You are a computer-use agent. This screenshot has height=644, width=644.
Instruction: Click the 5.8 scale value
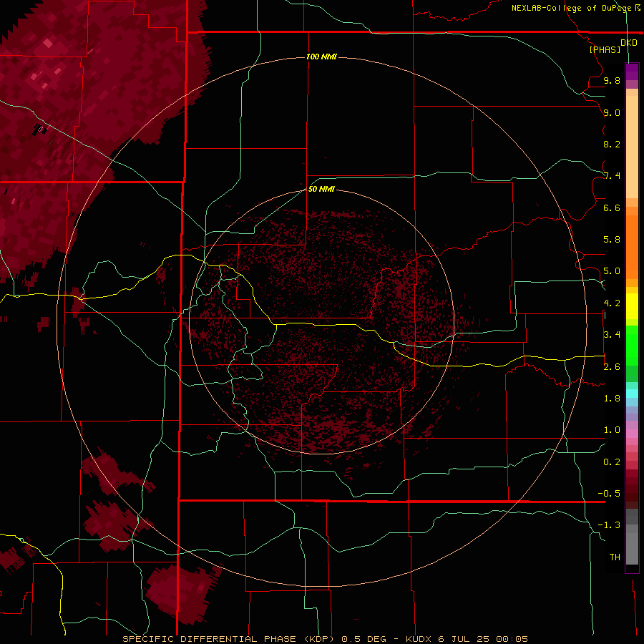pyautogui.click(x=612, y=240)
